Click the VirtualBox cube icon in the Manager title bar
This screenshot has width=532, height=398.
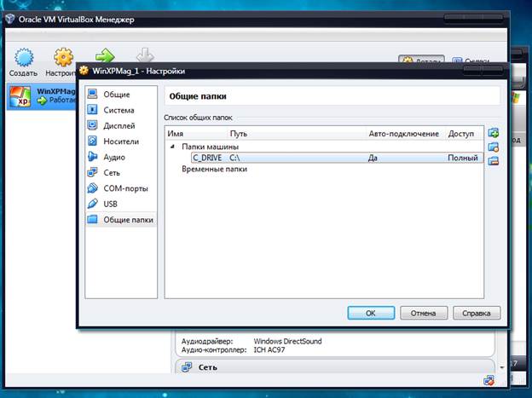pos(10,19)
